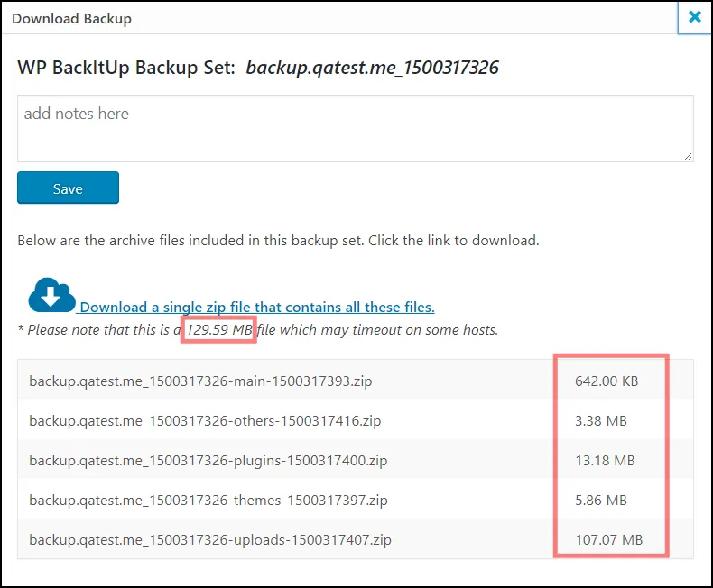Click the backup set name backup.qatest.me_1500317326
The width and height of the screenshot is (713, 588).
[373, 68]
